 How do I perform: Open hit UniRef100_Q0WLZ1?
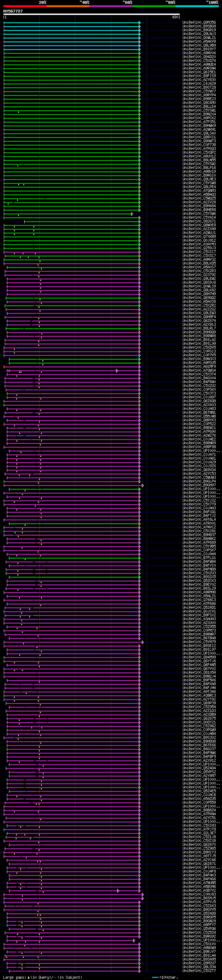click(x=199, y=38)
